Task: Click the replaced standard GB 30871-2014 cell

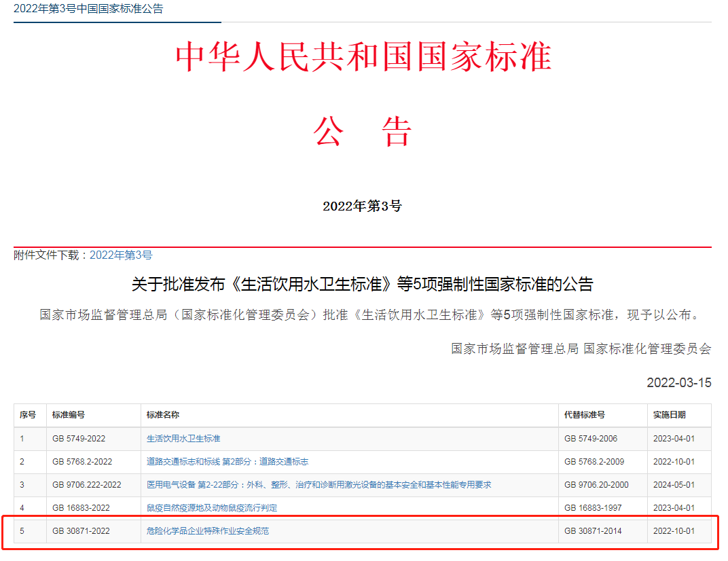Action: [x=593, y=531]
